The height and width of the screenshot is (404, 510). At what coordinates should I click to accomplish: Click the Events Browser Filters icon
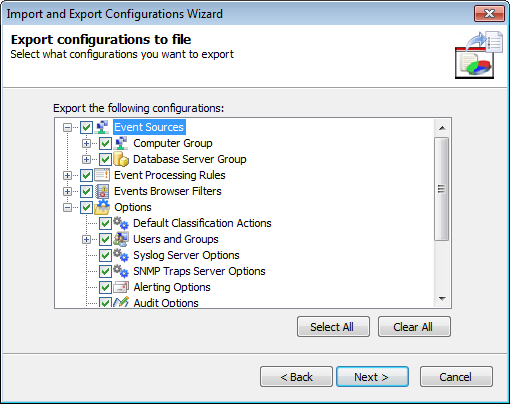(102, 191)
